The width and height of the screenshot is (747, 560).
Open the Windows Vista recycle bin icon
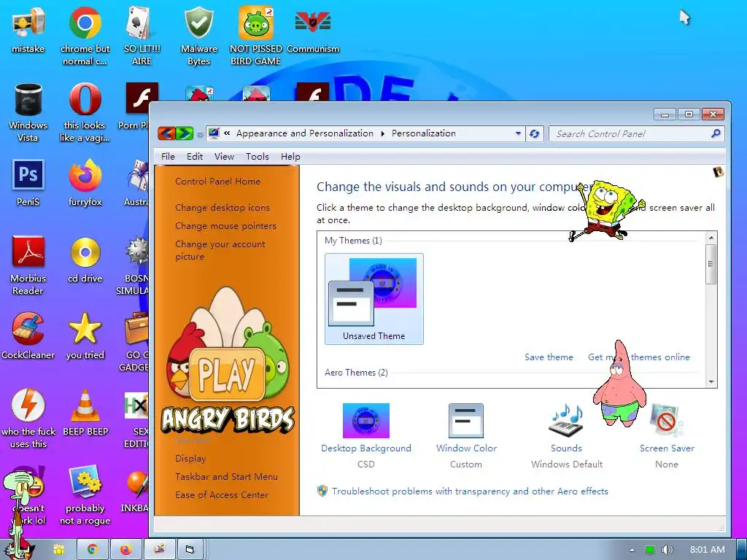[28, 112]
